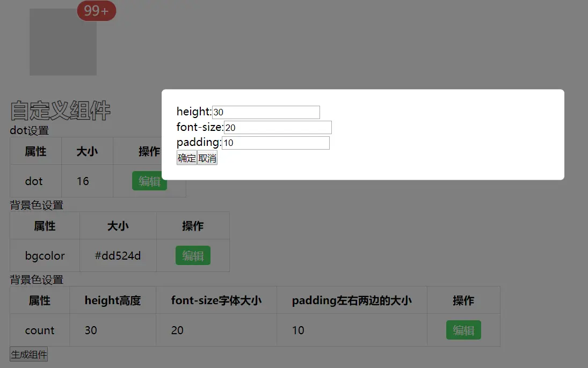This screenshot has width=588, height=368.
Task: Edit the dot row with 编辑
Action: point(149,181)
